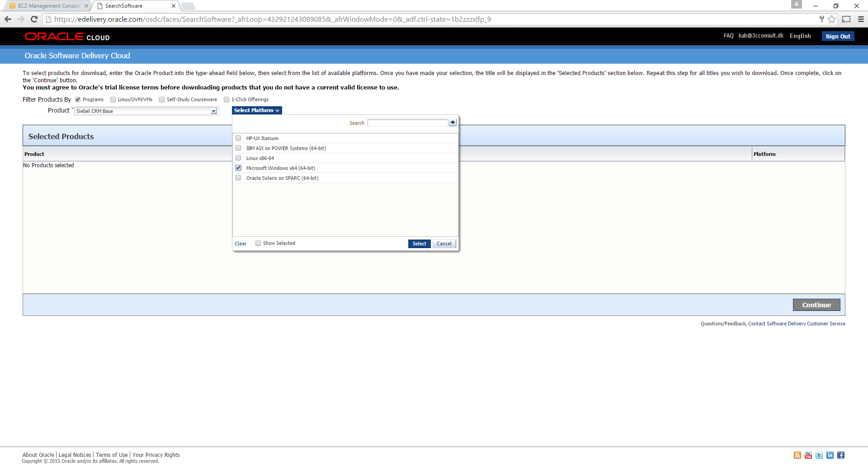Open the Product dropdown arrow
The width and height of the screenshot is (868, 470).
(x=213, y=111)
